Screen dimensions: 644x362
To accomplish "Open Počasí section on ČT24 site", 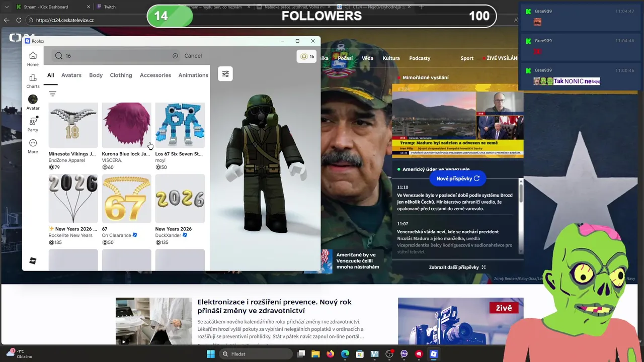I will tap(345, 58).
